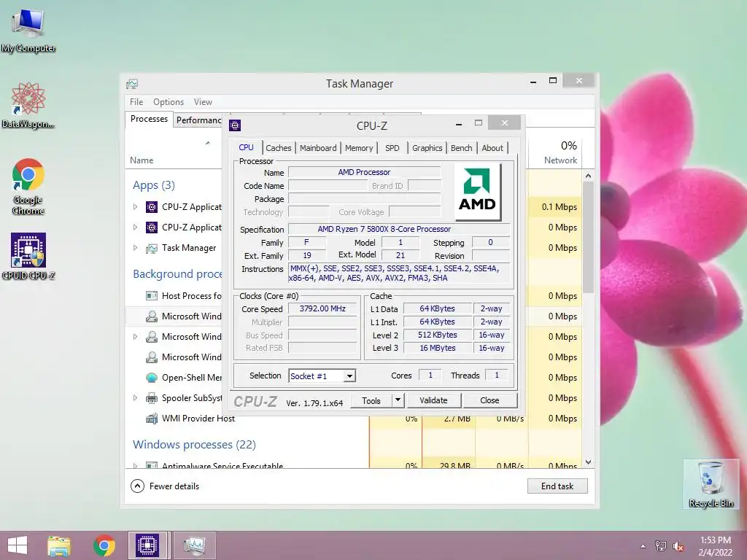
Task: Click the network tray icon
Action: 661,546
